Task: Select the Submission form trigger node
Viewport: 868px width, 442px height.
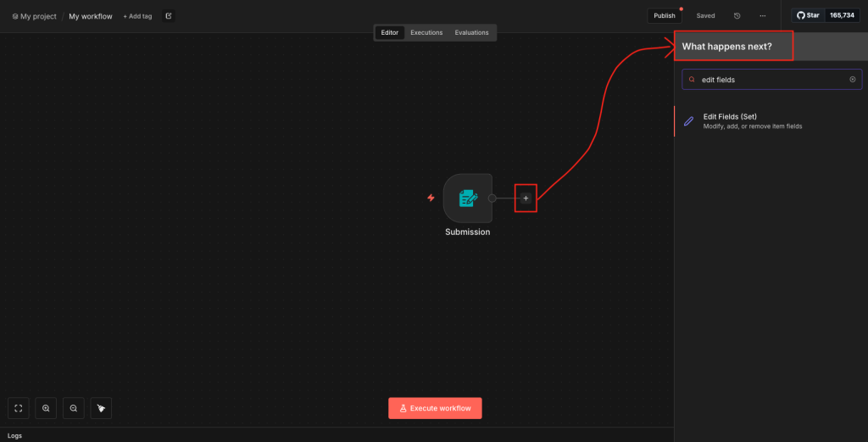Action: (467, 199)
